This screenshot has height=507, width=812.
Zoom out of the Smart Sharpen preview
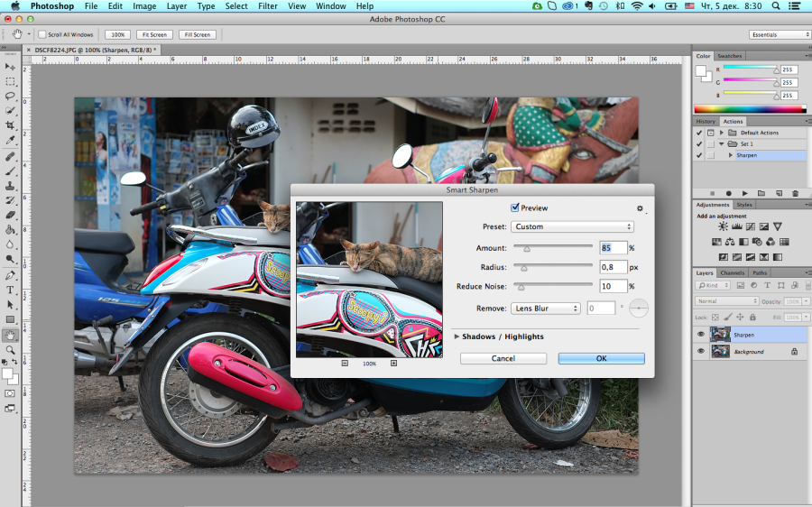click(345, 363)
